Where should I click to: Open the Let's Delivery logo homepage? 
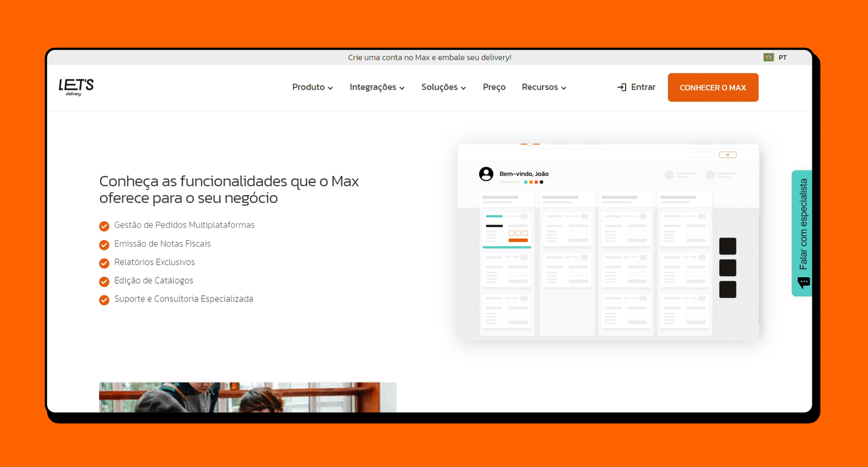[76, 87]
